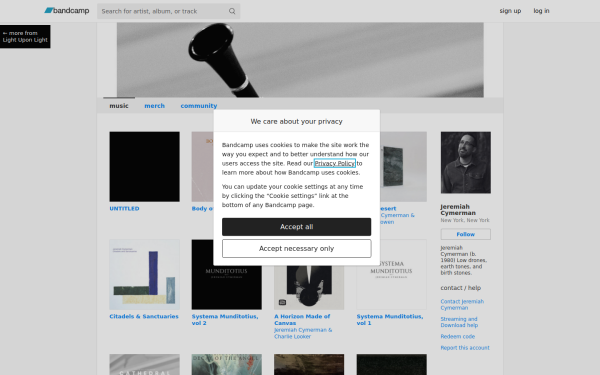600x375 pixels.
Task: Click the Bandcamp logo
Action: pyautogui.click(x=67, y=11)
